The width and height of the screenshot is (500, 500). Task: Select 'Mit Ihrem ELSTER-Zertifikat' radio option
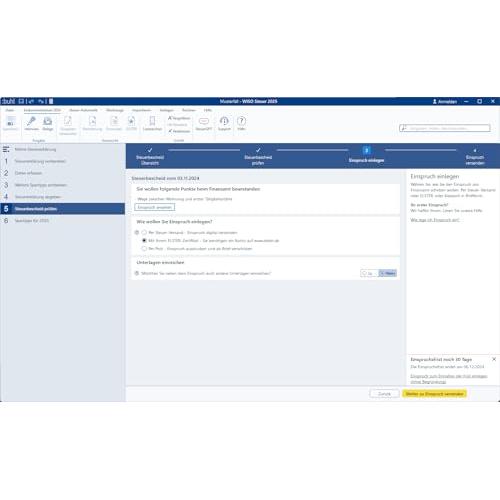[x=144, y=240]
